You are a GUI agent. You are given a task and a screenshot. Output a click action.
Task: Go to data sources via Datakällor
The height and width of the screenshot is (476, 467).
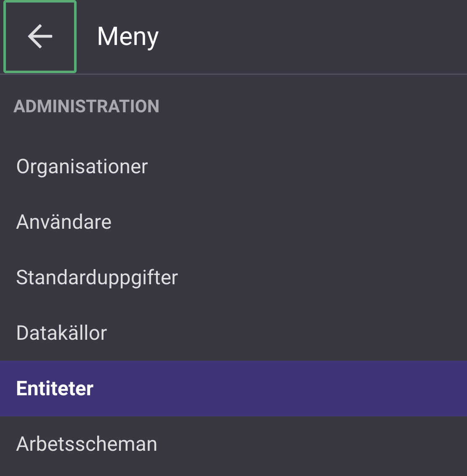click(x=61, y=333)
